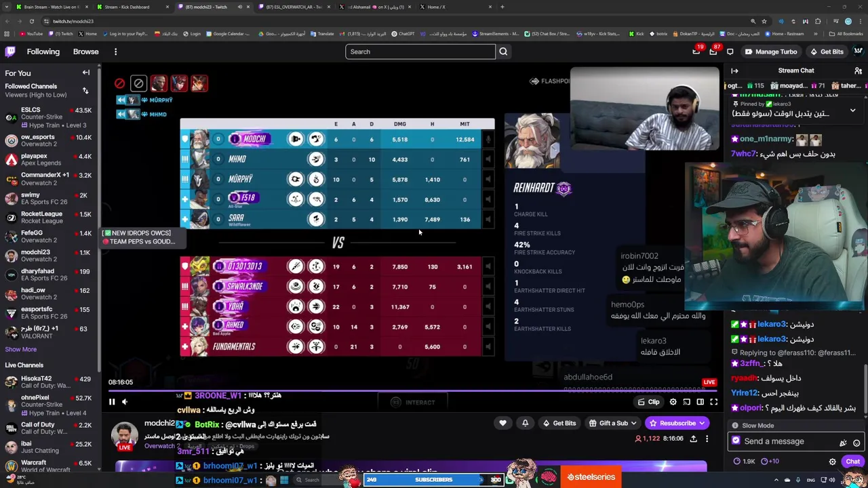Image resolution: width=868 pixels, height=488 pixels.
Task: Open HisokaT42 live channel
Action: pyautogui.click(x=48, y=382)
